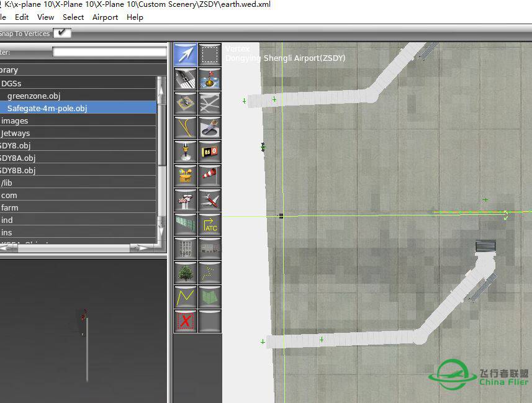This screenshot has height=403, width=532.
Task: Expand the images folder
Action: click(78, 120)
